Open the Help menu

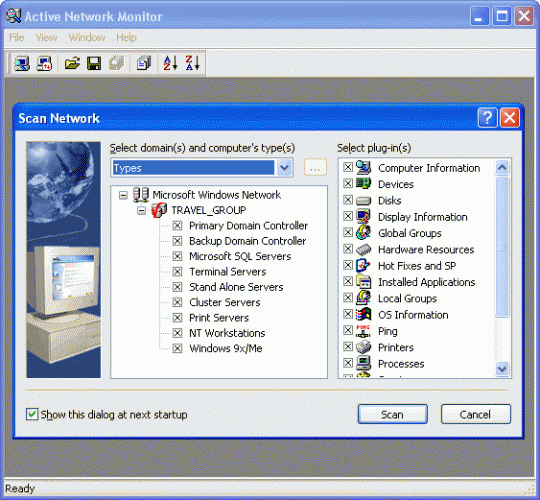click(126, 37)
